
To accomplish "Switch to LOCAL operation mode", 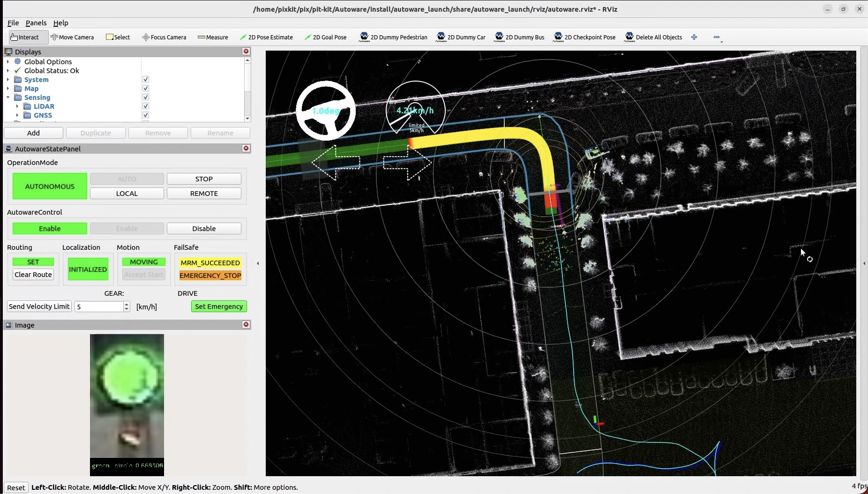I will coord(127,193).
